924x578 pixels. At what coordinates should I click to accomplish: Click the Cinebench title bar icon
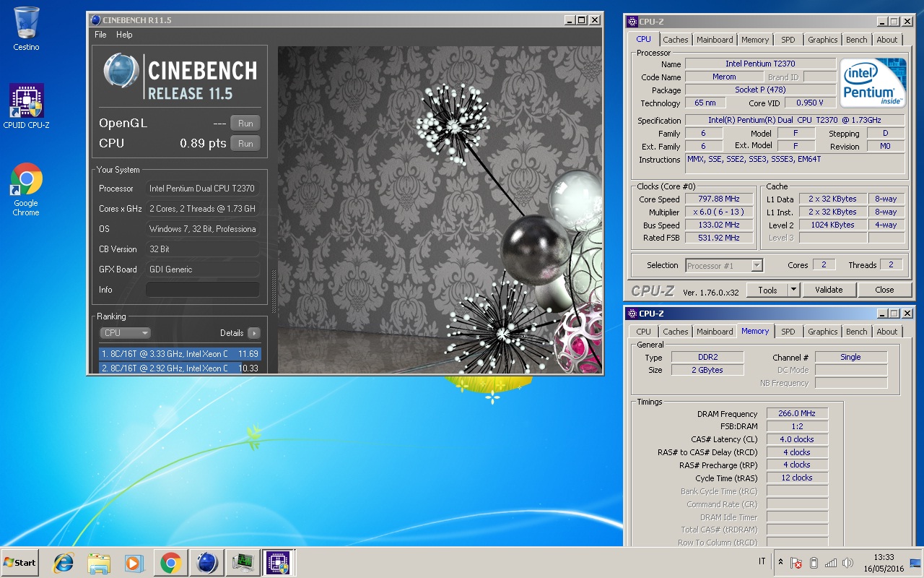95,20
